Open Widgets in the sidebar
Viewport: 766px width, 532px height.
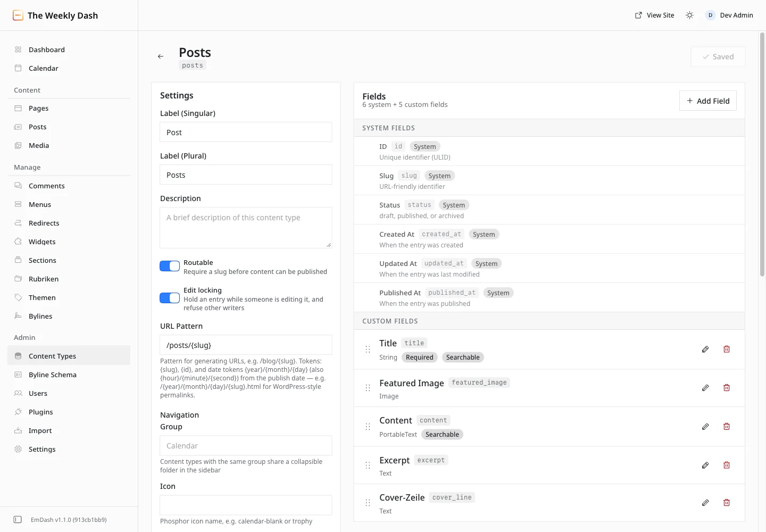(x=69, y=242)
